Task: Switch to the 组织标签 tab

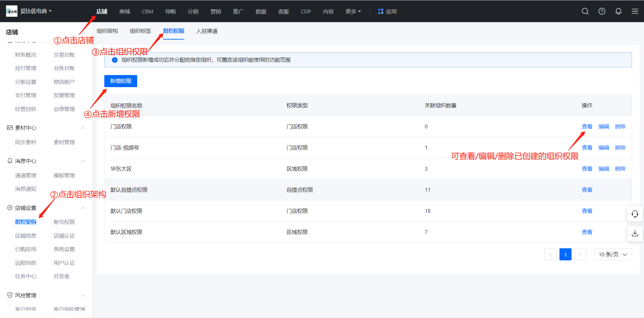Action: (x=140, y=31)
